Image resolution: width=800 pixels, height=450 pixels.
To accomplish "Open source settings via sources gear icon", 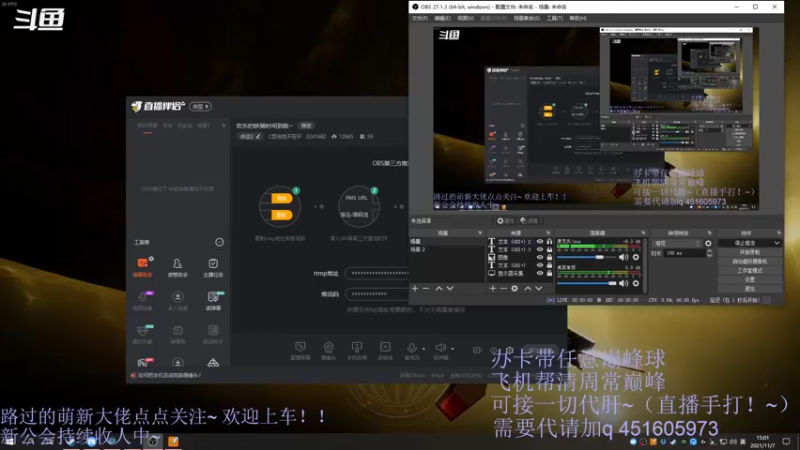I will (514, 288).
